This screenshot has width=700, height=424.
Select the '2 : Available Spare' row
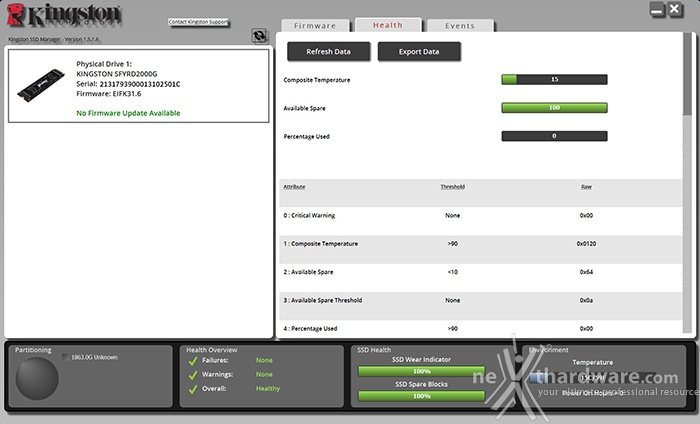click(x=481, y=278)
